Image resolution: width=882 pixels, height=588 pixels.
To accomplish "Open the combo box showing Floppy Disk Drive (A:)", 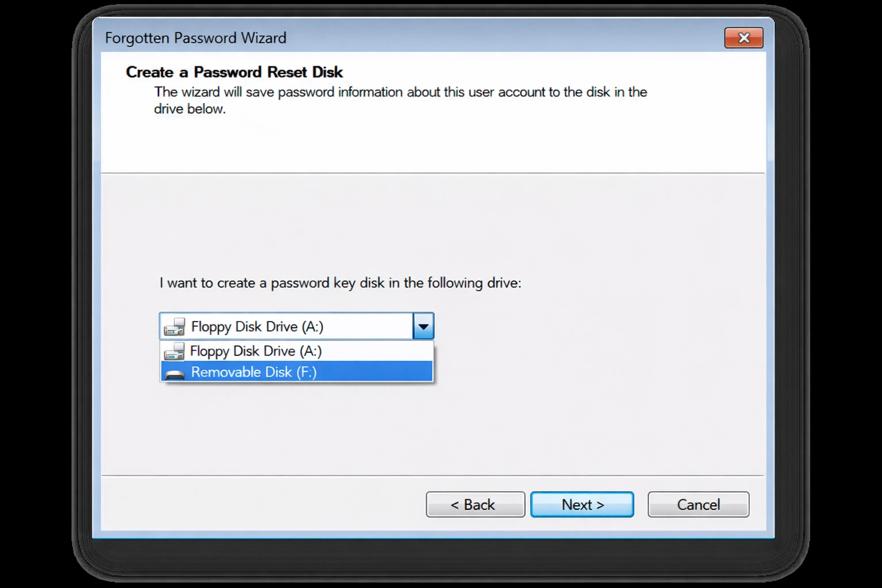I will point(423,326).
